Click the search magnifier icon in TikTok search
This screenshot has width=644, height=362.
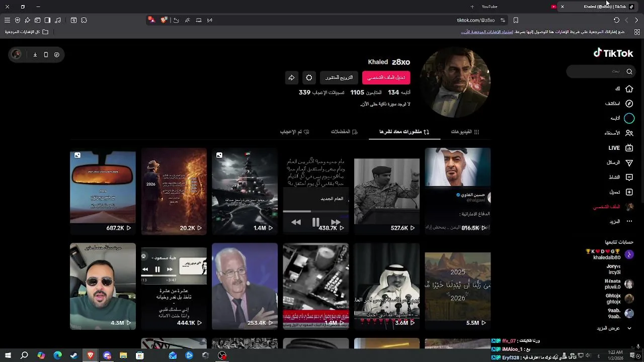click(x=629, y=71)
